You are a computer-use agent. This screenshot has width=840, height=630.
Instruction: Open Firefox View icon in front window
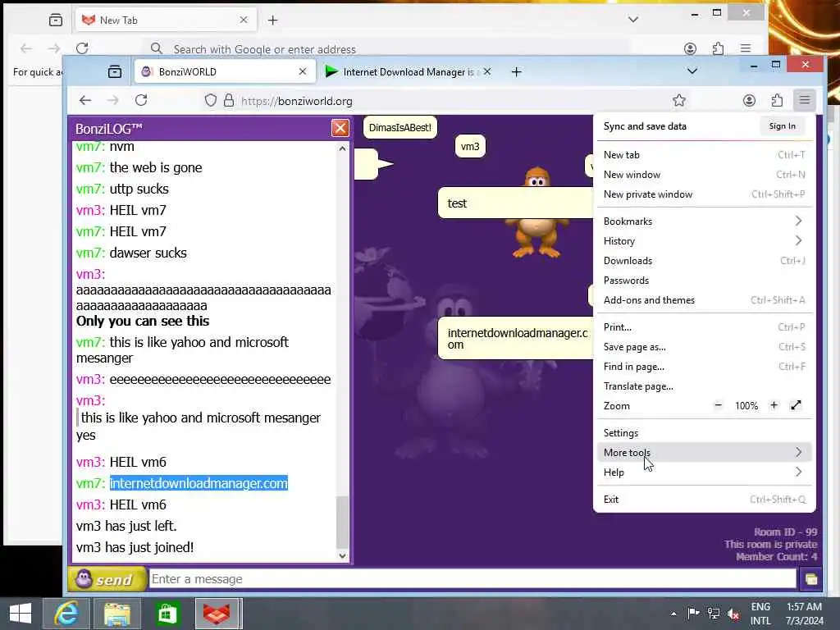(x=115, y=72)
